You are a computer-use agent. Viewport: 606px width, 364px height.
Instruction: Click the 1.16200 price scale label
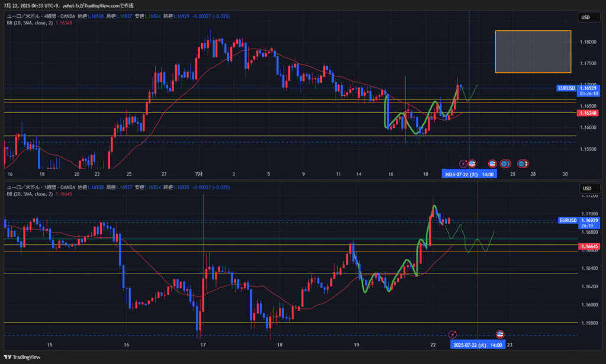[589, 286]
